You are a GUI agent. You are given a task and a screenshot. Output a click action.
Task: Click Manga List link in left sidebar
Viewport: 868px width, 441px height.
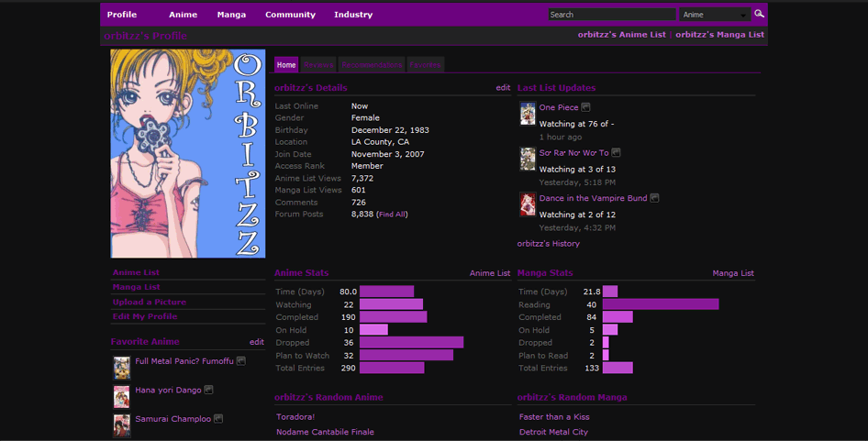136,287
